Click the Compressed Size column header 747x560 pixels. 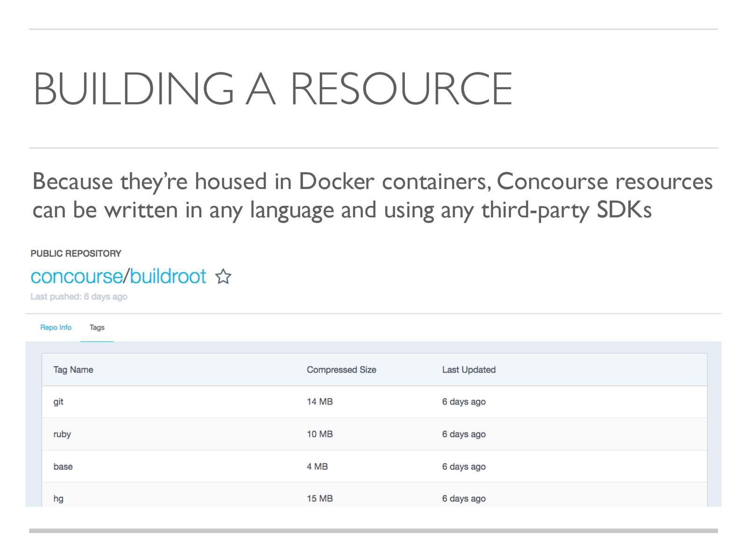coord(341,370)
